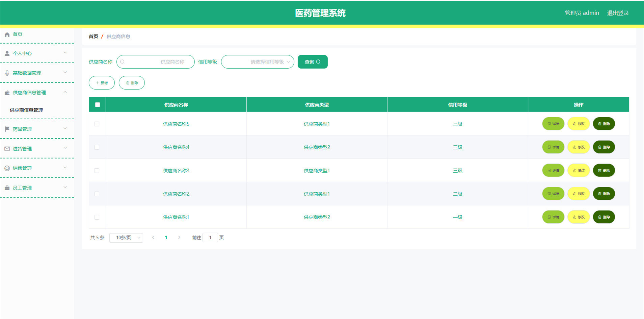
Task: Click the wallet icon beside 供应商信息管理
Action: [x=7, y=93]
